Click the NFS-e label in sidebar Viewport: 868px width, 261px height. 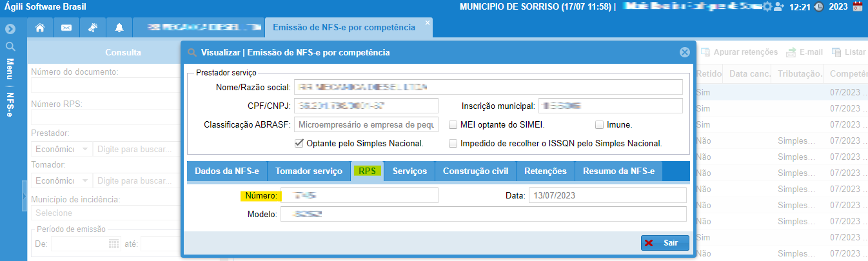click(x=10, y=103)
